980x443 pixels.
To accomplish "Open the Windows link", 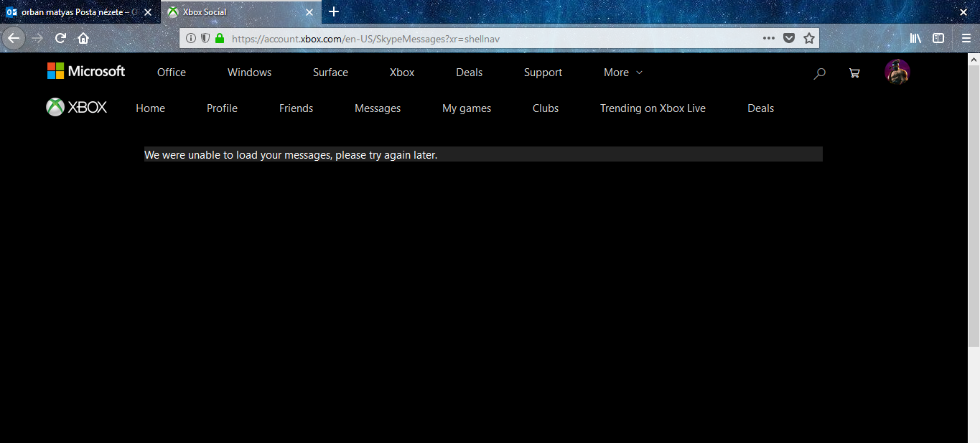I will tap(249, 73).
